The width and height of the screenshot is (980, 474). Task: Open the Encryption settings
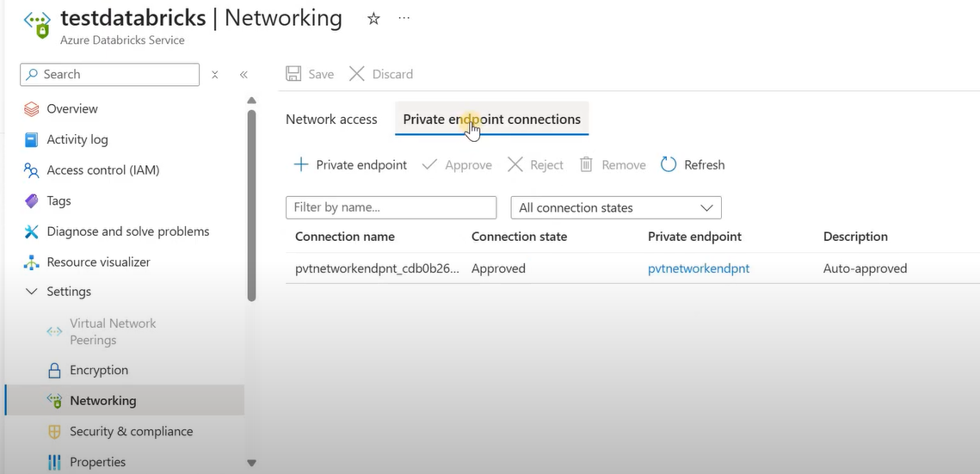[99, 370]
